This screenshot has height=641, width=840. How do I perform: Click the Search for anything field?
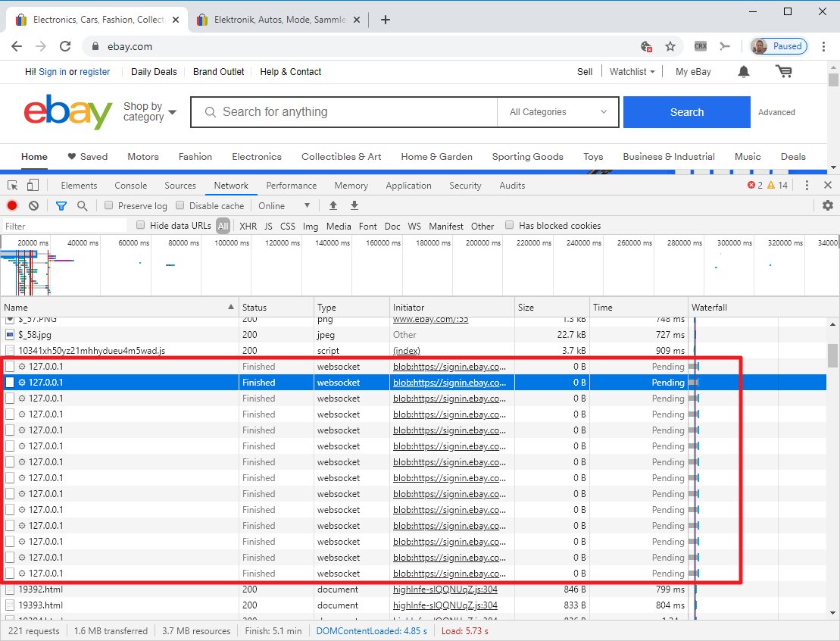click(x=344, y=112)
